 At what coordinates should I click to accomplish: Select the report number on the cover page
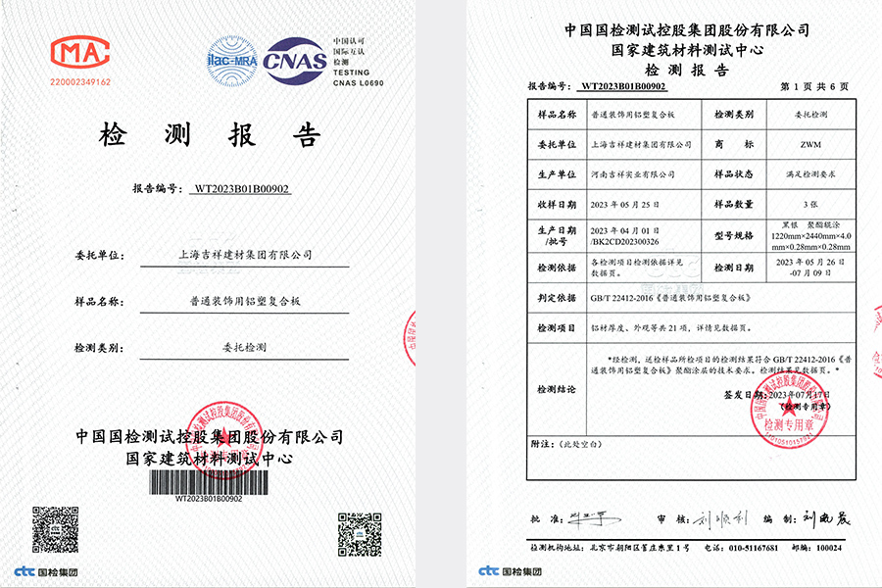241,189
